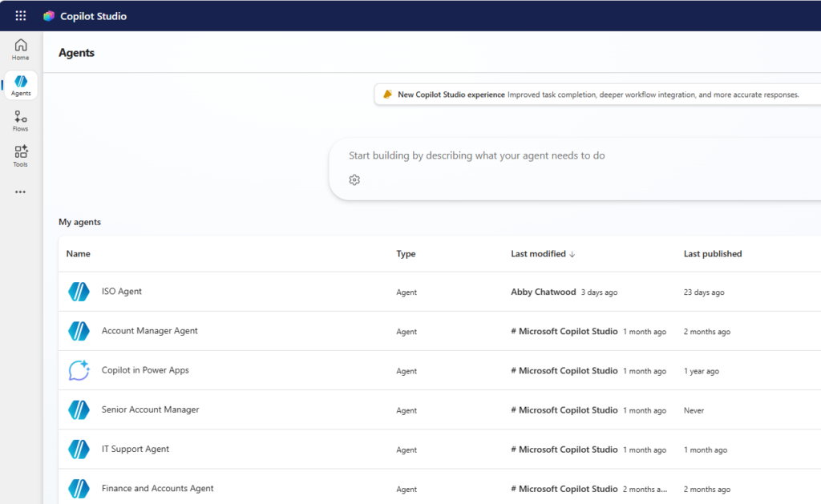The image size is (821, 504).
Task: Click Type cell in ISO Agent row
Action: [x=406, y=292]
